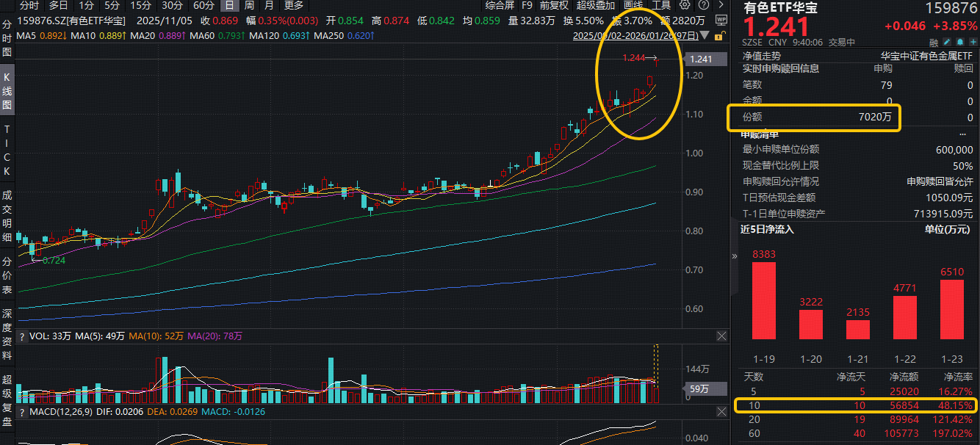Image resolution: width=980 pixels, height=445 pixels.
Task: Close the MACD indicator panel
Action: pos(721,413)
